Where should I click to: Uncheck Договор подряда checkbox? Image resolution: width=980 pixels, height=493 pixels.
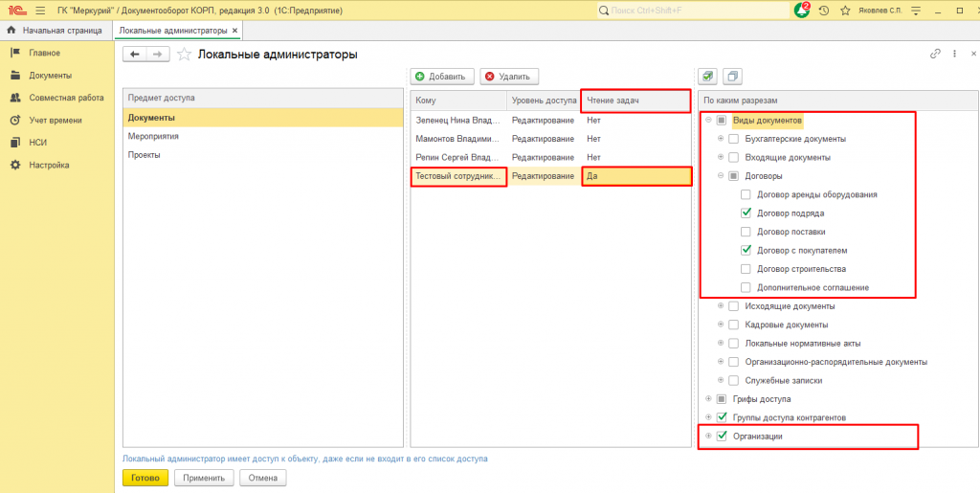[x=746, y=213]
